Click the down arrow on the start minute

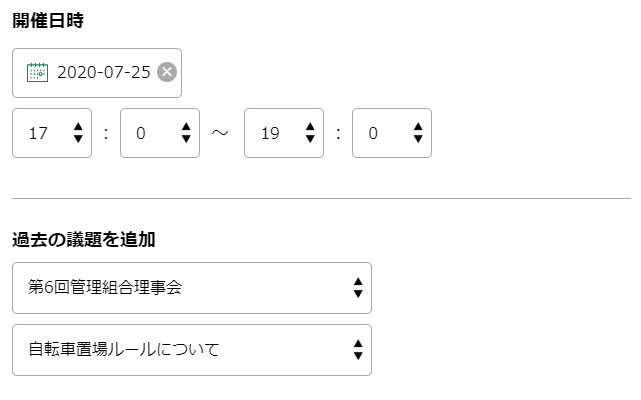click(x=186, y=140)
